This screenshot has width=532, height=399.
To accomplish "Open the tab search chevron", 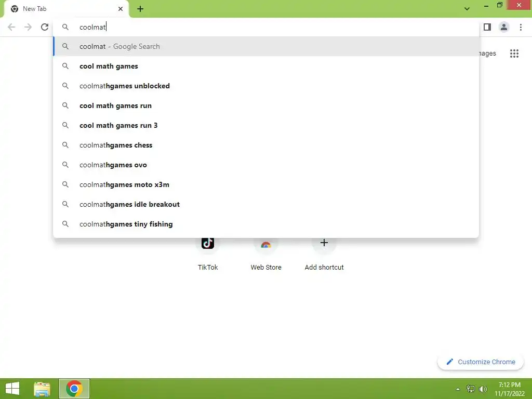I will pyautogui.click(x=467, y=9).
